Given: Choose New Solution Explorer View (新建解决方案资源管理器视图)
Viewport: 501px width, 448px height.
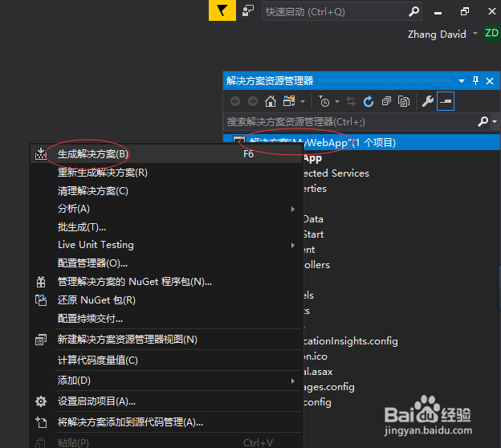Looking at the screenshot, I should (166, 340).
